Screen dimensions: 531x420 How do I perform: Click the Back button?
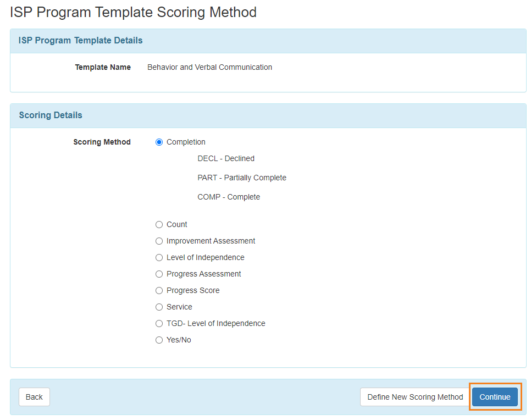pyautogui.click(x=34, y=397)
